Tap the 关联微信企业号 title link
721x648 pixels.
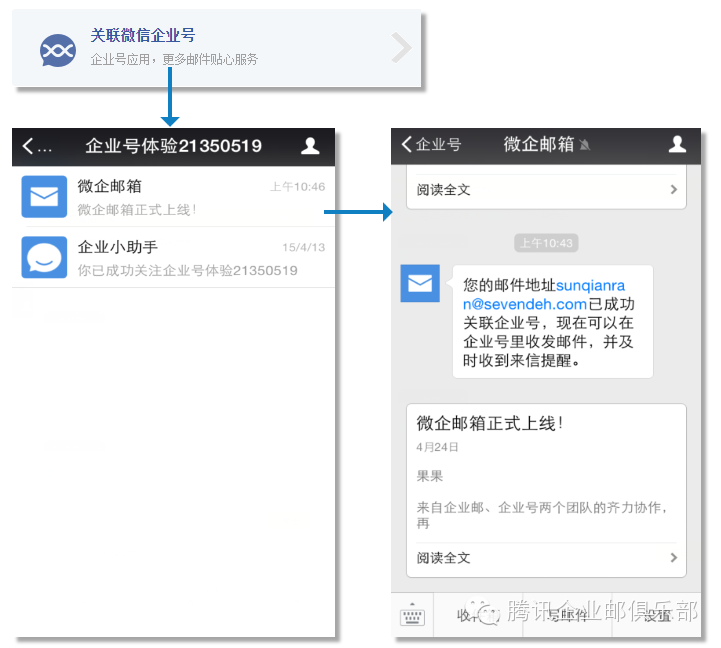click(143, 35)
